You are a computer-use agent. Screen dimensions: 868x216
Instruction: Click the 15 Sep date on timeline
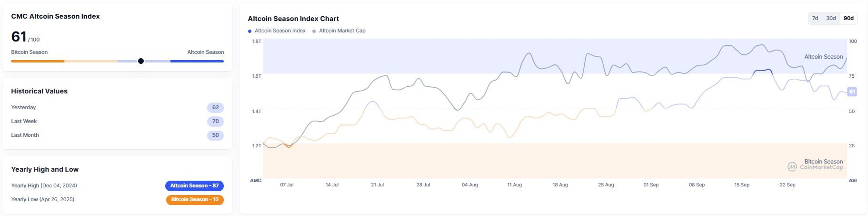(741, 185)
